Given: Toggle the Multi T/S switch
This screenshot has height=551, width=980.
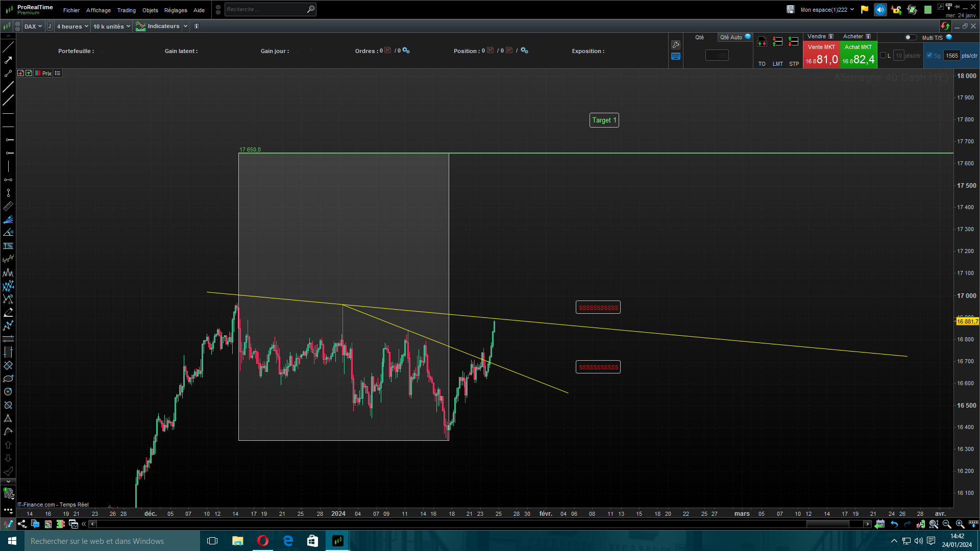Looking at the screenshot, I should 910,37.
